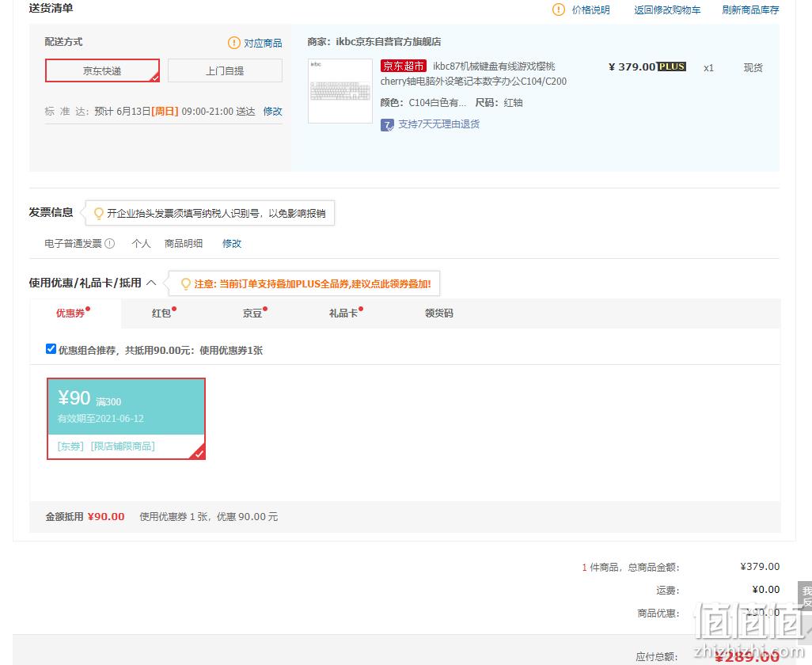
Task: Click 对应商品 warning icon
Action: click(x=234, y=43)
